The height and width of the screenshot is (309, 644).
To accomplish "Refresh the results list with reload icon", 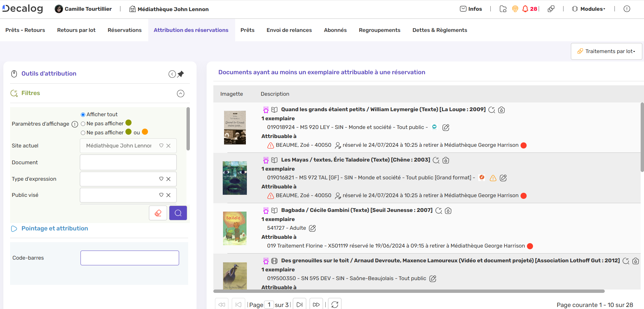I will click(x=335, y=305).
